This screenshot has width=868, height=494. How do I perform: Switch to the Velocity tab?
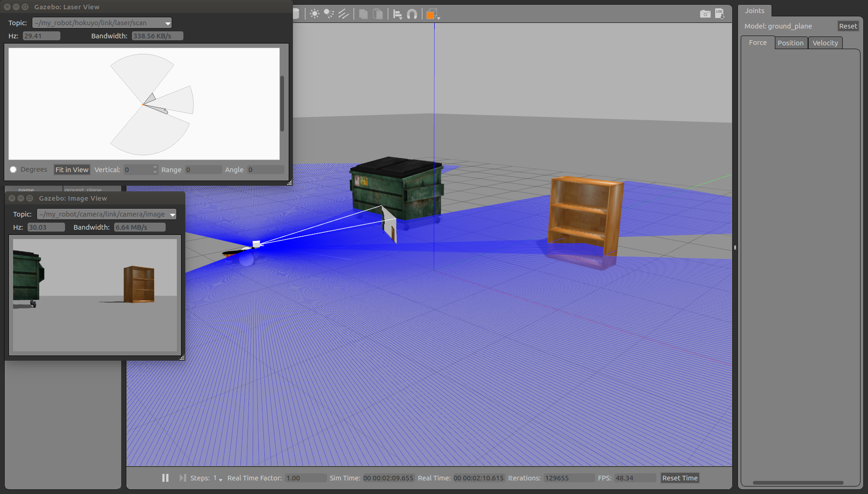[x=825, y=43]
